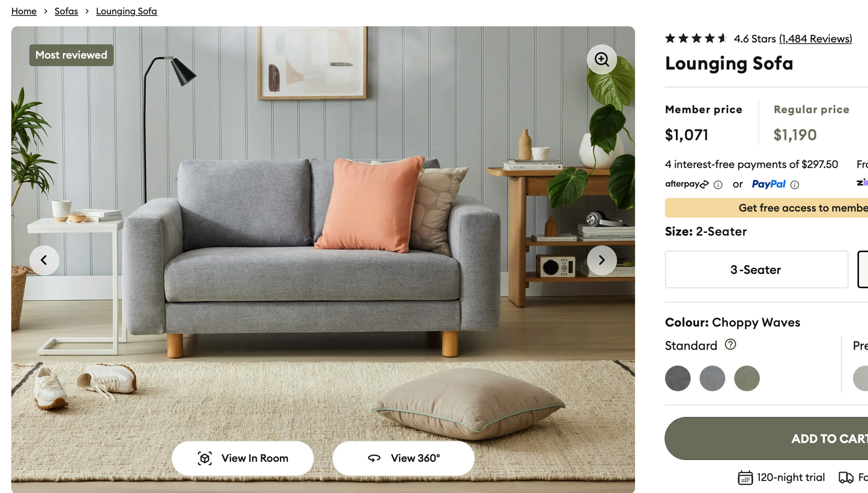Viewport: 868px width, 493px height.
Task: Open the View 360° button
Action: (x=404, y=458)
